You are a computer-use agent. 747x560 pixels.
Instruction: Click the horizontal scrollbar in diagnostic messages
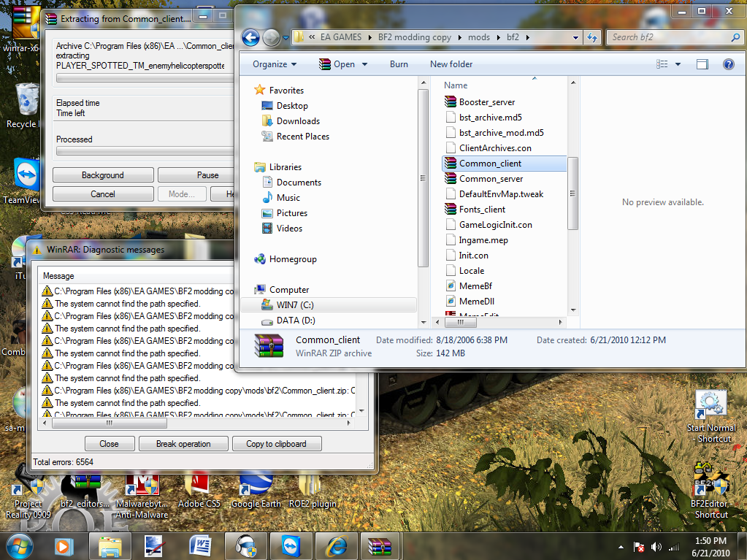coord(110,423)
